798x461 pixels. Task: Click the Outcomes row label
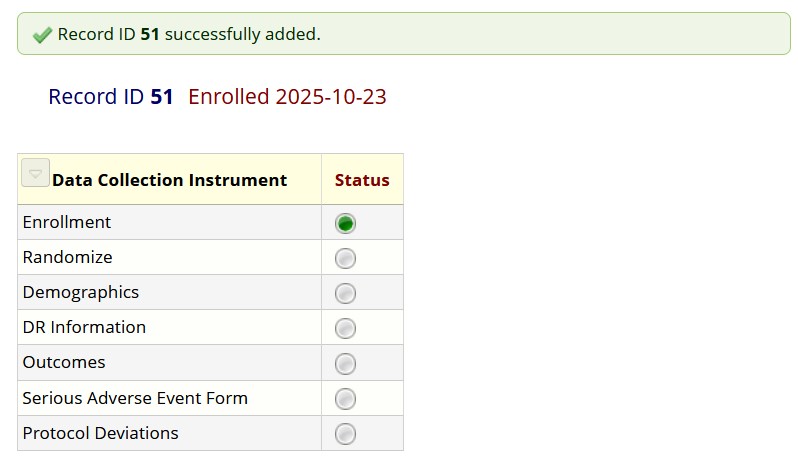point(64,362)
